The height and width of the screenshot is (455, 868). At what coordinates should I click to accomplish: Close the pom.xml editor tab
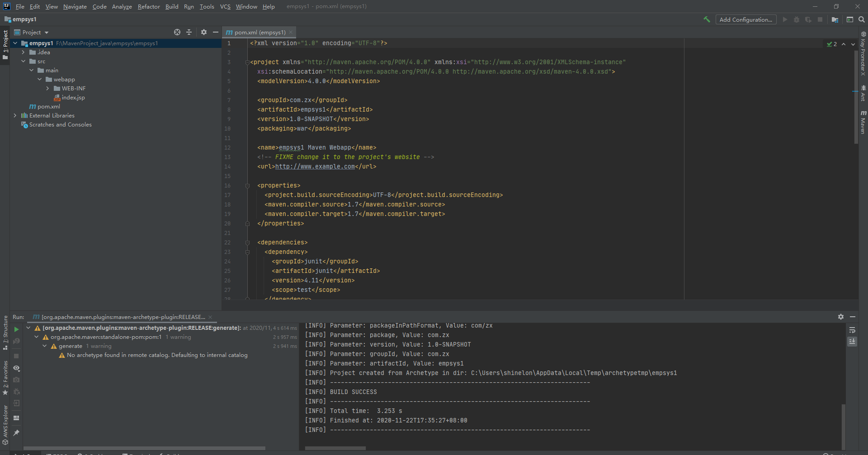(291, 32)
